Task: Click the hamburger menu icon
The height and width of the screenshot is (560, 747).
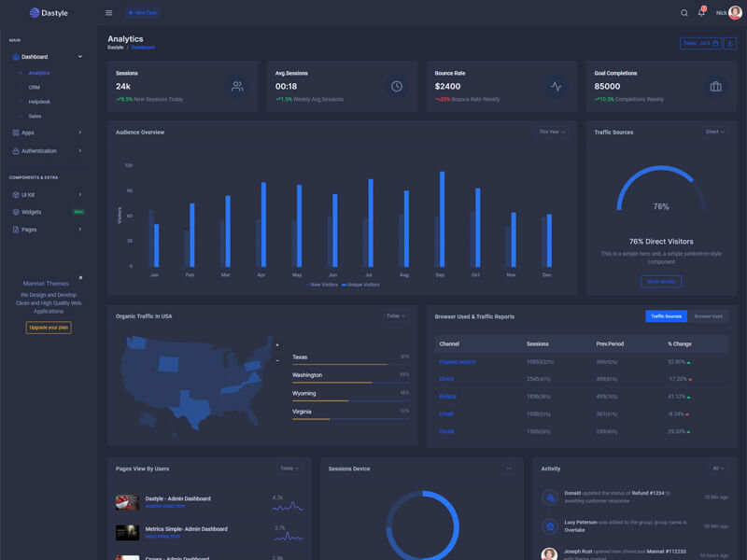Action: coord(108,13)
